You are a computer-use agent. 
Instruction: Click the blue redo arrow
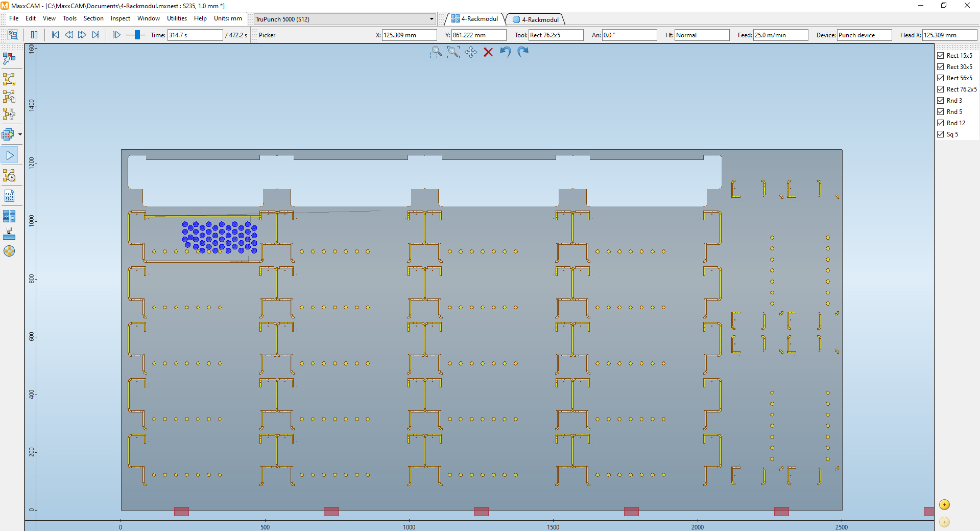tap(523, 52)
